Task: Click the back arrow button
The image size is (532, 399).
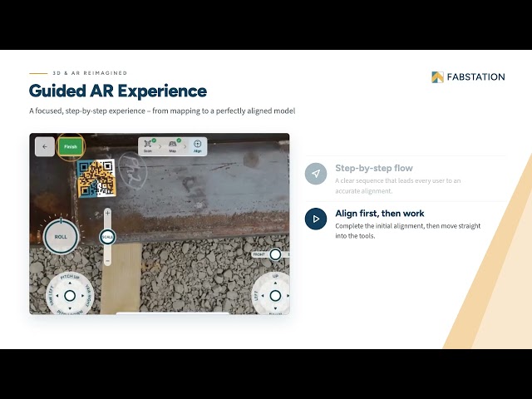Action: point(45,146)
